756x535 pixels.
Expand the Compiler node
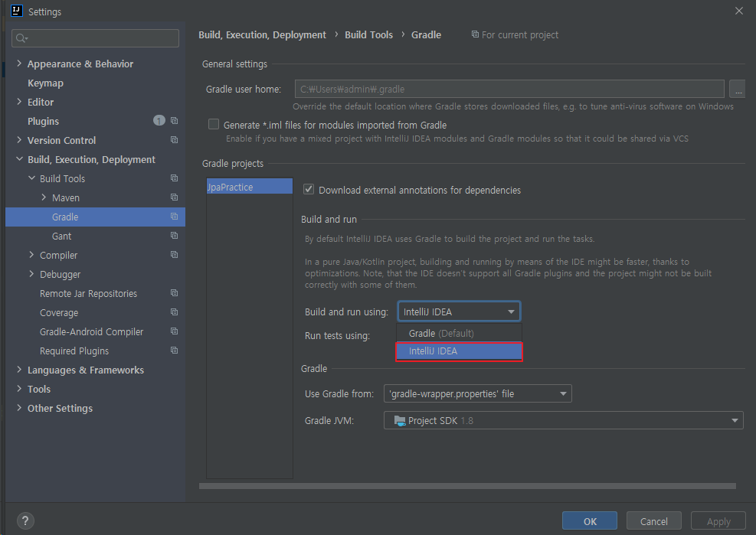pyautogui.click(x=32, y=254)
